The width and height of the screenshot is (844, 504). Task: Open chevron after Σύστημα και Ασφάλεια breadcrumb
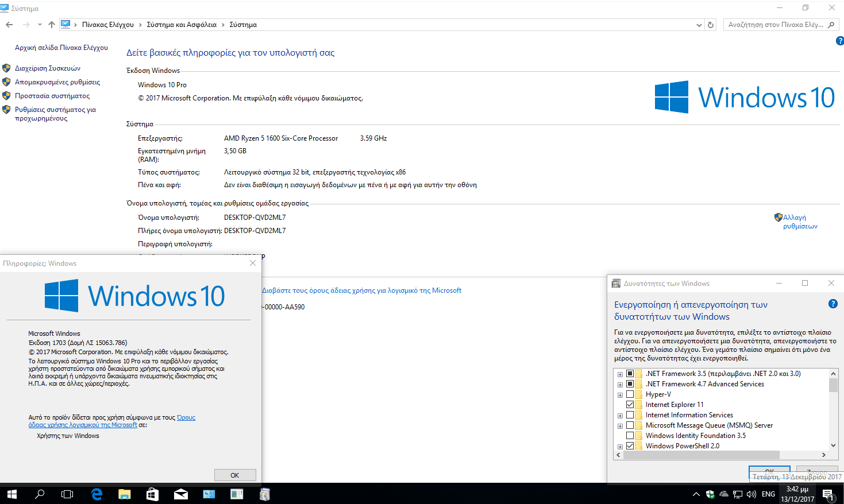[x=223, y=25]
